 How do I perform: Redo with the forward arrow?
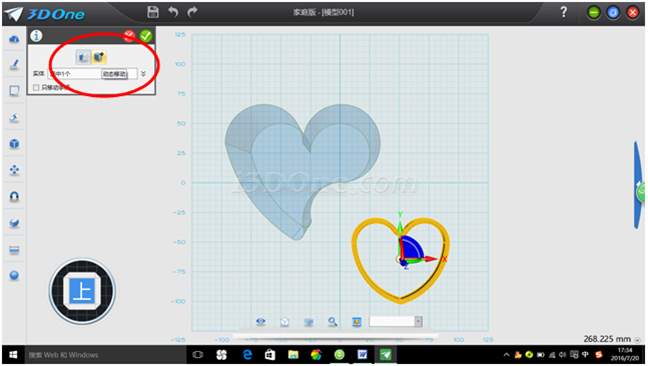[192, 12]
